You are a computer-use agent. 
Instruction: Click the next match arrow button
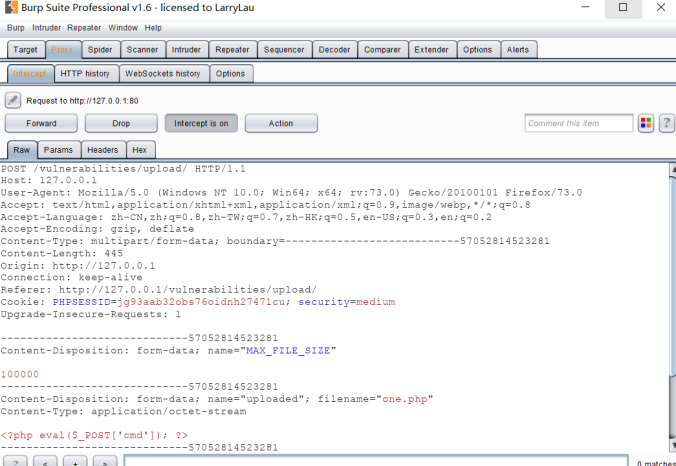[105, 461]
